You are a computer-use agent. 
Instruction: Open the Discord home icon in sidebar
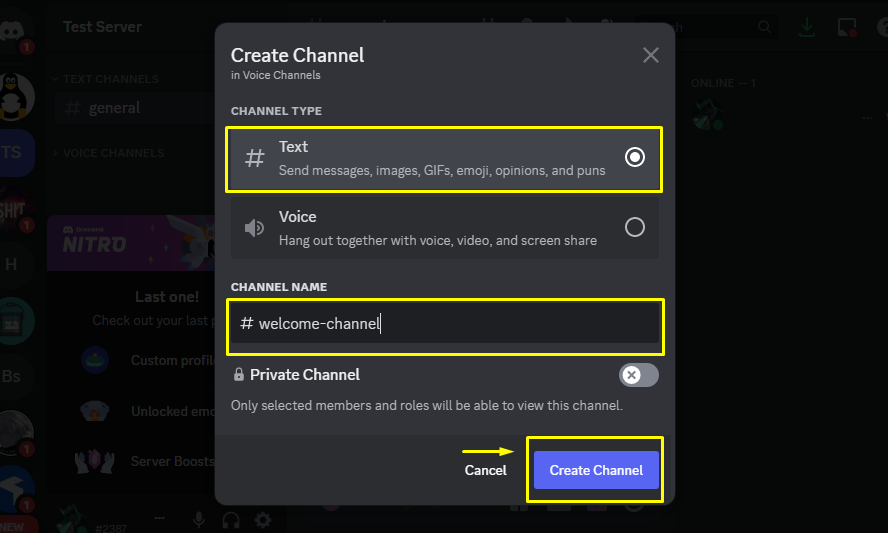(x=12, y=29)
